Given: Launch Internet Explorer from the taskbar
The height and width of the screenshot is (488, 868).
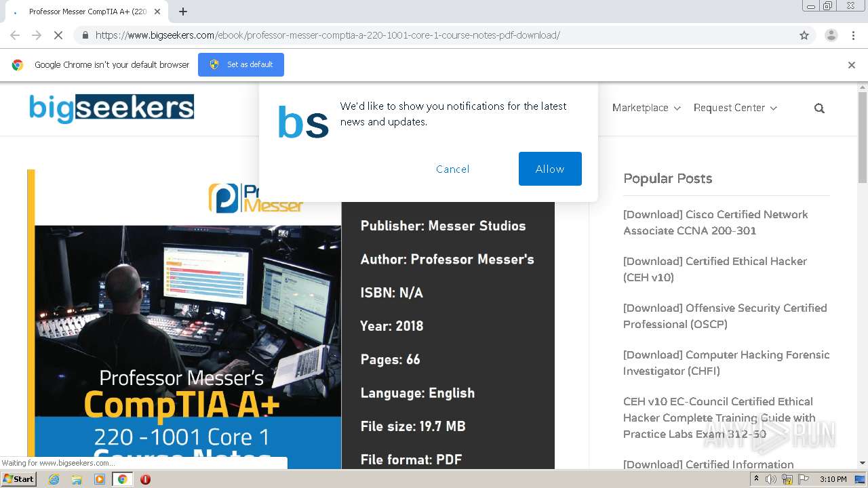Looking at the screenshot, I should [54, 479].
